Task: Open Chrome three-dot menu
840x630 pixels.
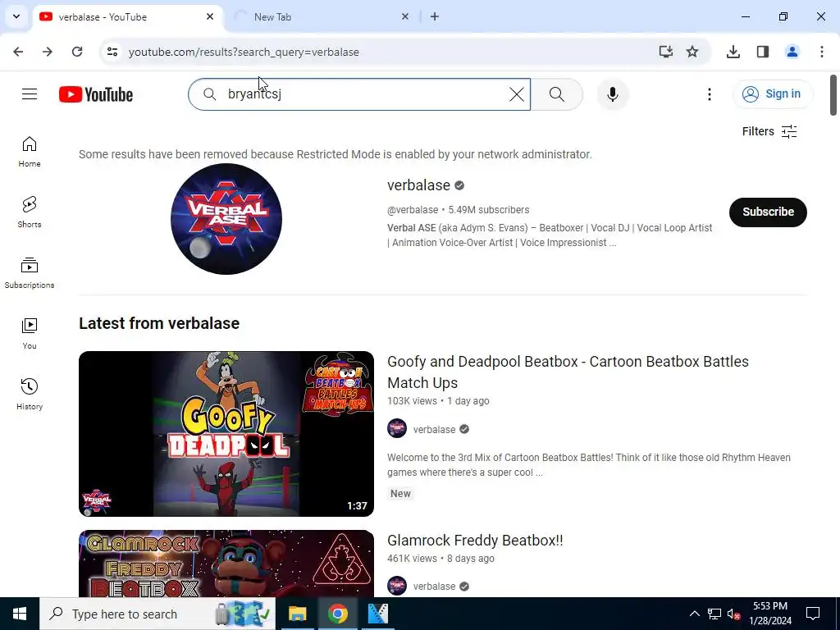Action: [x=822, y=52]
